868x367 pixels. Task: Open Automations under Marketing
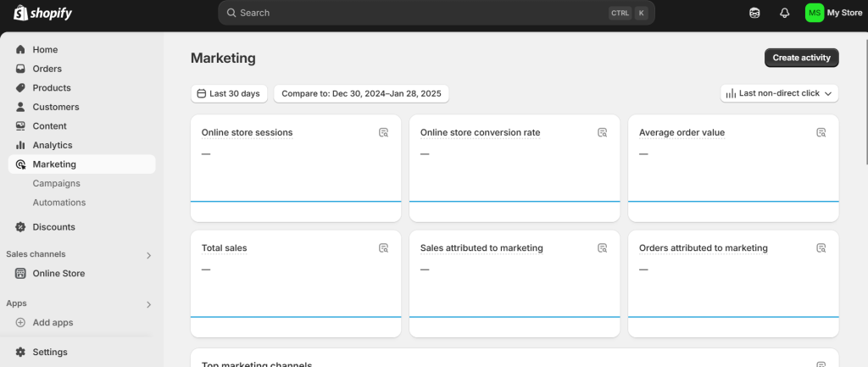click(59, 203)
